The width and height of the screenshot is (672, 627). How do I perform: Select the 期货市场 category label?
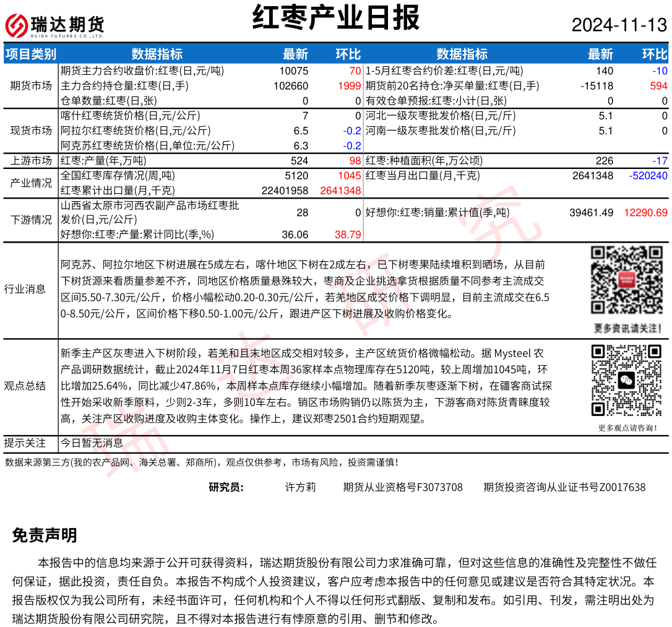pyautogui.click(x=31, y=85)
